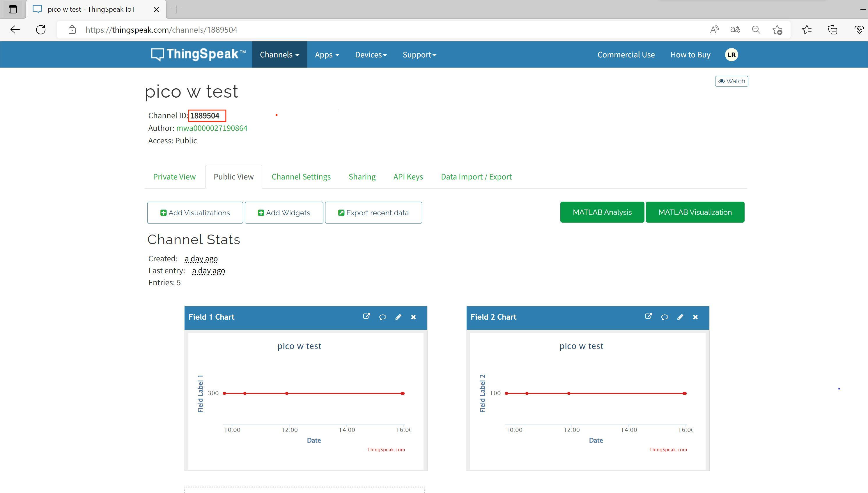868x493 pixels.
Task: Click the Add Visualizations icon button
Action: click(x=163, y=212)
